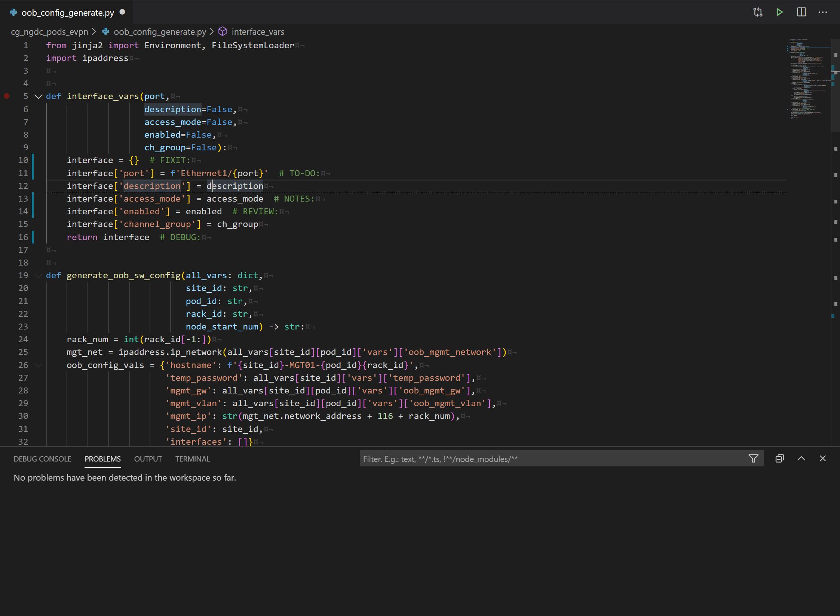The width and height of the screenshot is (840, 616).
Task: Split the editor to the right
Action: (x=801, y=12)
